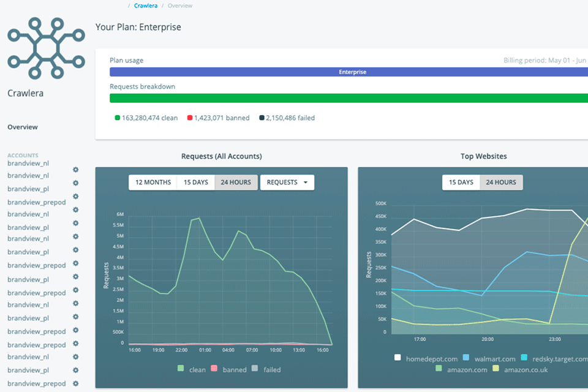The width and height of the screenshot is (588, 392).
Task: Click the Crawlera breadcrumb link
Action: tap(146, 6)
